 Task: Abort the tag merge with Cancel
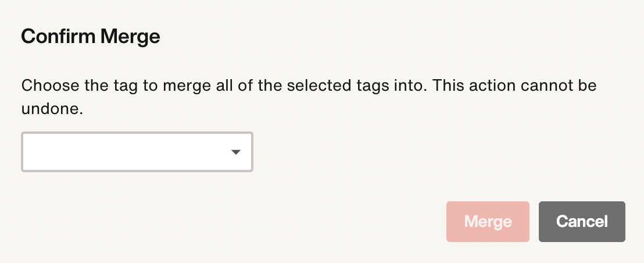pyautogui.click(x=582, y=222)
